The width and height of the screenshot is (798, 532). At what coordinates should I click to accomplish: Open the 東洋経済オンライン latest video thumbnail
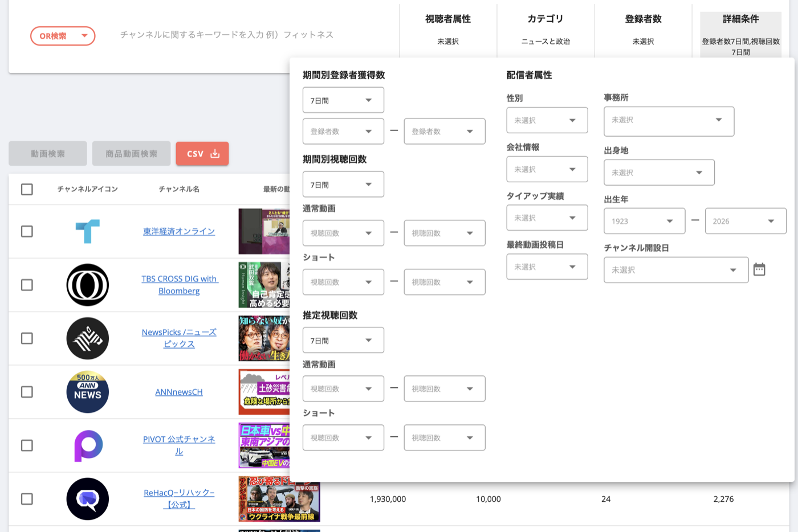click(264, 231)
